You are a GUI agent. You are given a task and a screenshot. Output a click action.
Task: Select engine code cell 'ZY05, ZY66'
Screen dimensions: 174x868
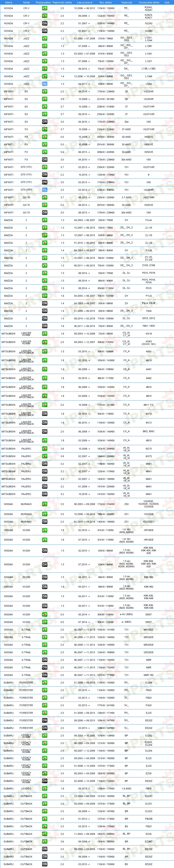[x=148, y=266]
